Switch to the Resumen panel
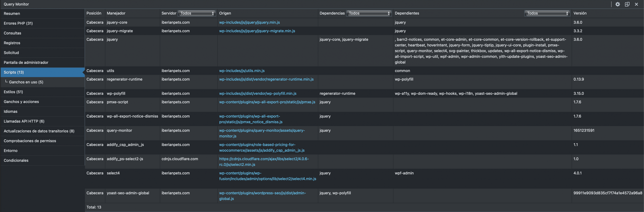644x212 pixels. tap(43, 14)
